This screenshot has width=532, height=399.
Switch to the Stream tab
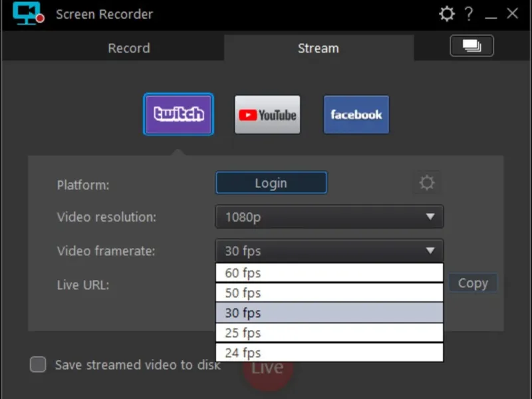point(319,48)
